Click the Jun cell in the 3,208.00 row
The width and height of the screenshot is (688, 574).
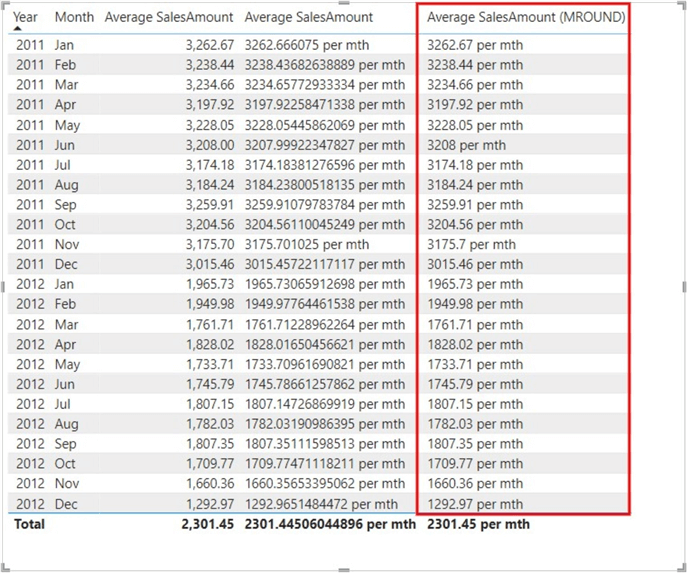coord(64,145)
